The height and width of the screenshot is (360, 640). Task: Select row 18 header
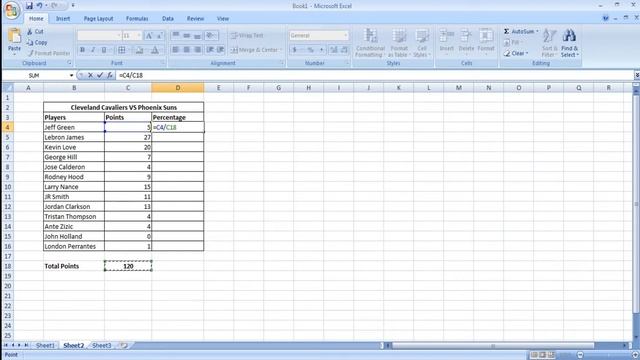click(7, 266)
